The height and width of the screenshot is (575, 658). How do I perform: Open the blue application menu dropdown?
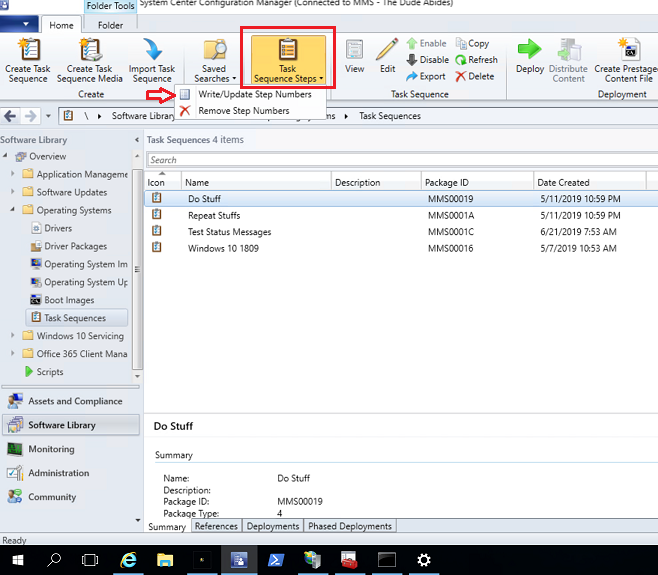coord(19,24)
